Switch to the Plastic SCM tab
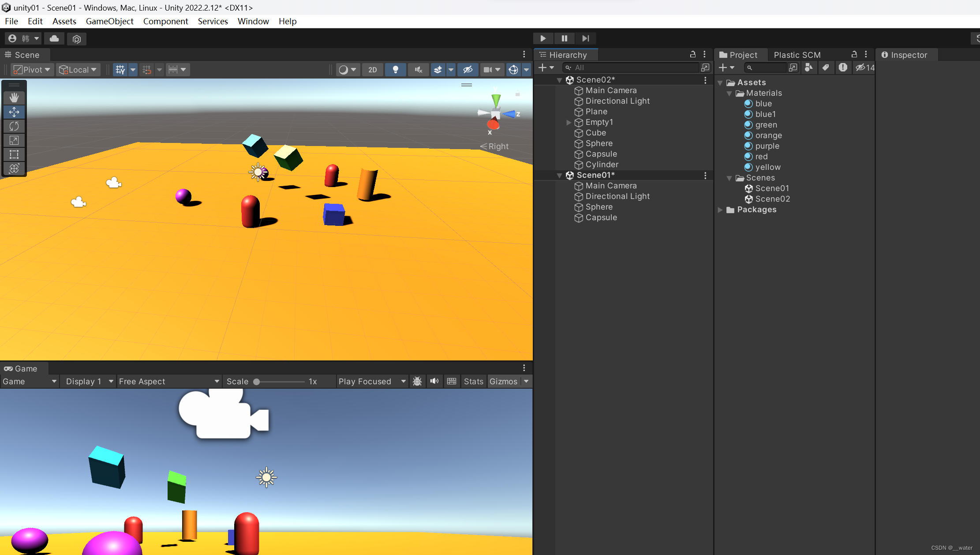This screenshot has height=555, width=980. point(797,55)
